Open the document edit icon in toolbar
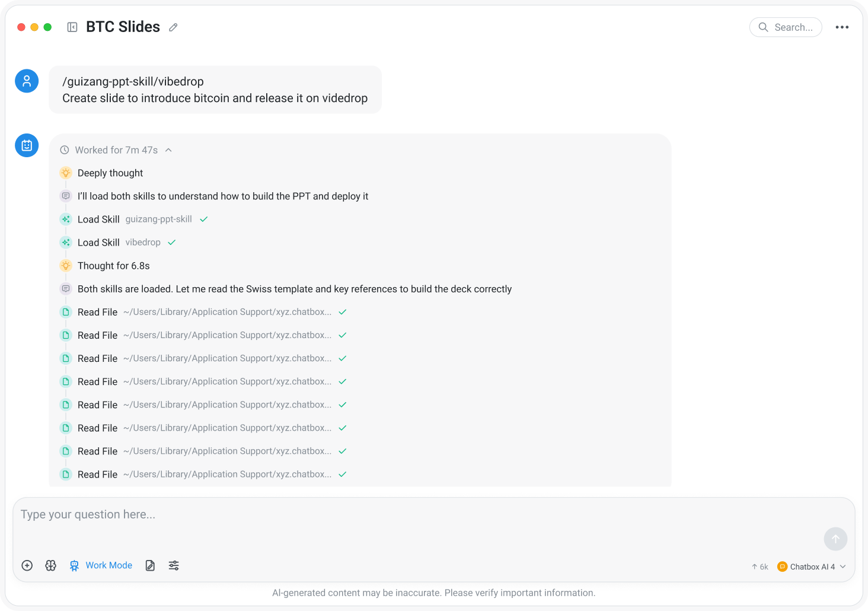The image size is (868, 611). [x=151, y=565]
